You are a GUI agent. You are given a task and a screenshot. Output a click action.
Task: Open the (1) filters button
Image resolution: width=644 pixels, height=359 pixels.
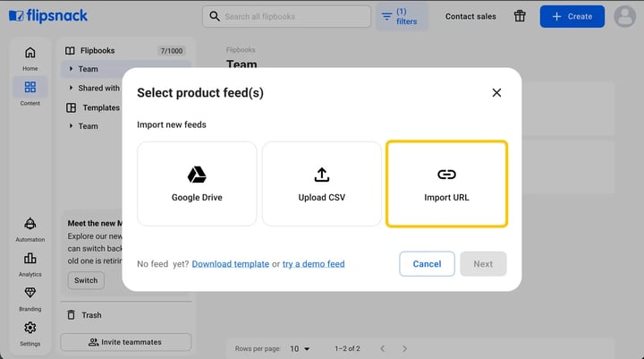click(402, 16)
